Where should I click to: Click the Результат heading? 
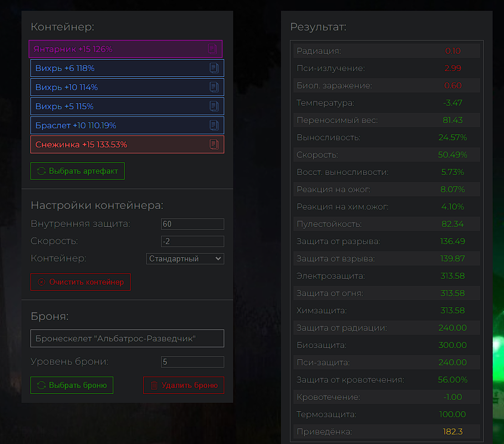coord(319,27)
